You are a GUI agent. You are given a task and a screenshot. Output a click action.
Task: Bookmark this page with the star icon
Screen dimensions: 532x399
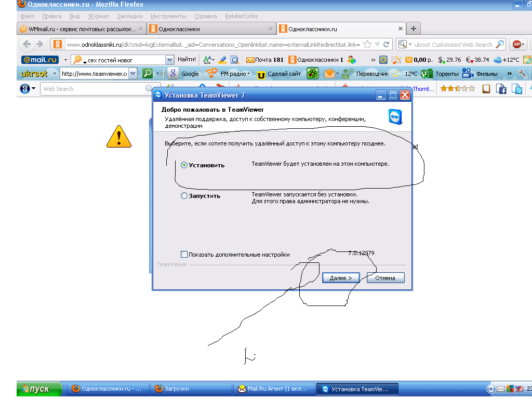[x=367, y=45]
